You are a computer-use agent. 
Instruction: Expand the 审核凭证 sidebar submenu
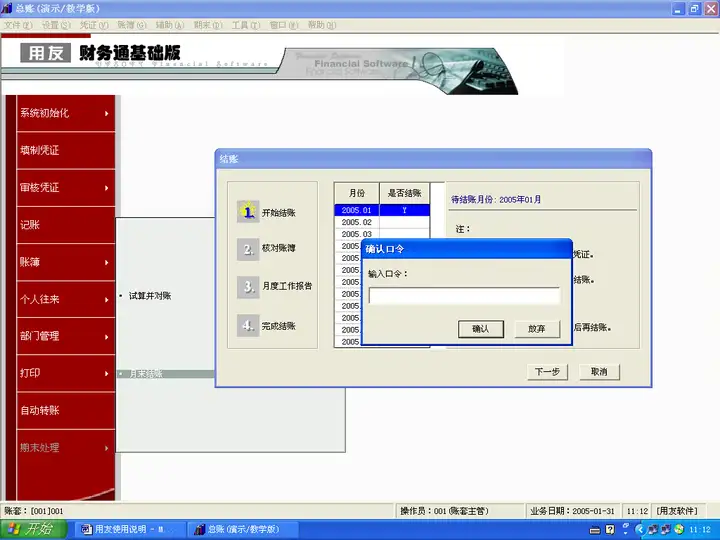coord(66,187)
